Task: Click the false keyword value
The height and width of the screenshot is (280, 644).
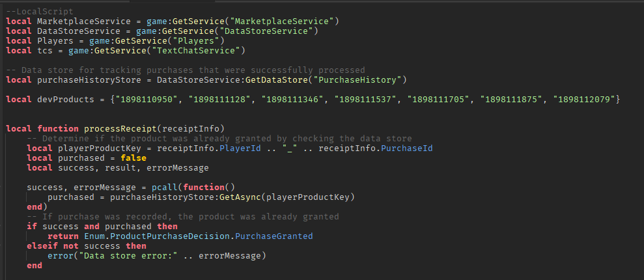Action: coord(133,158)
